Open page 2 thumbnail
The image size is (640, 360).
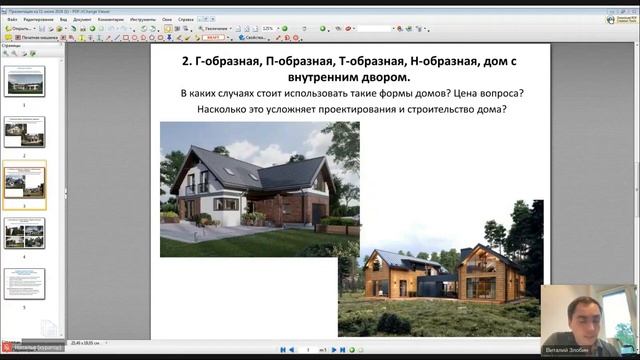click(x=24, y=132)
